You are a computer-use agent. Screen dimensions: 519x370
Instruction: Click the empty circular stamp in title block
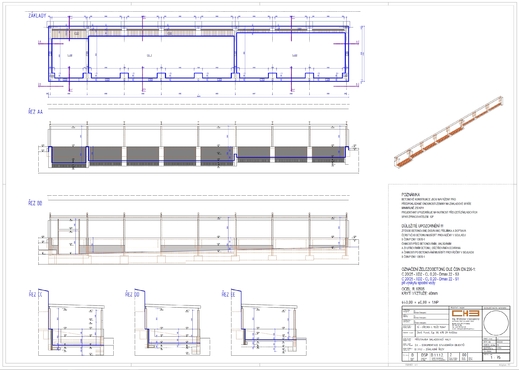click(x=496, y=323)
